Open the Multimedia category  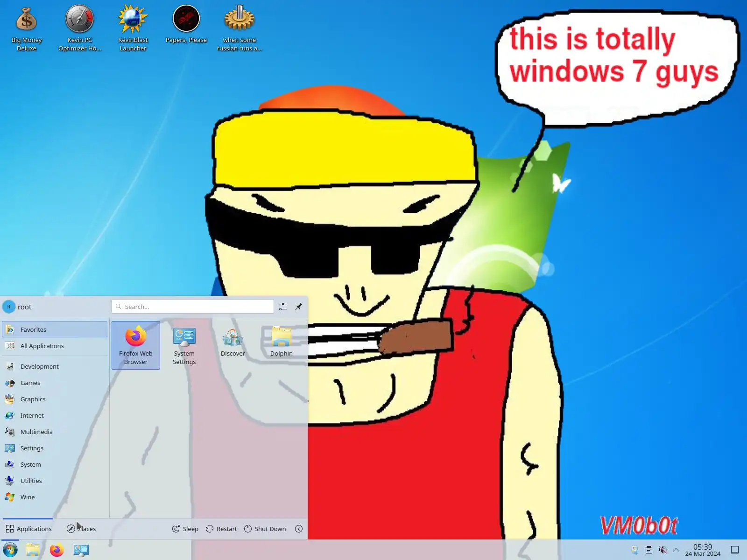[55, 432]
